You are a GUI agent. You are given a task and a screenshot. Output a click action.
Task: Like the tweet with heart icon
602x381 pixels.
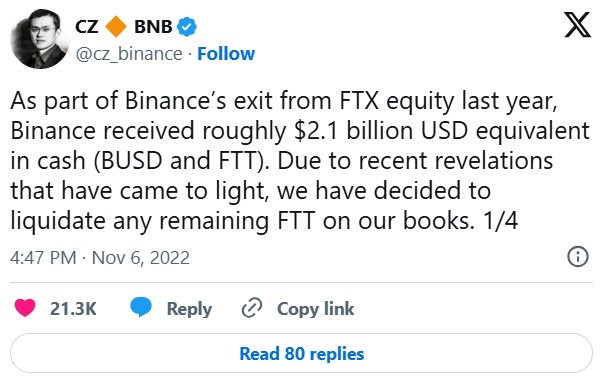coord(25,308)
